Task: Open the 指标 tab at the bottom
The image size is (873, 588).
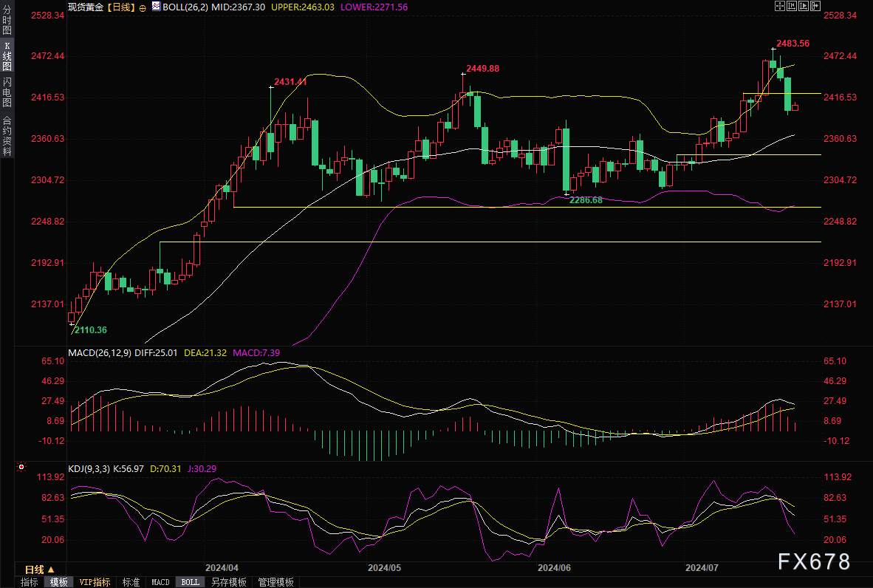Action: tap(30, 582)
